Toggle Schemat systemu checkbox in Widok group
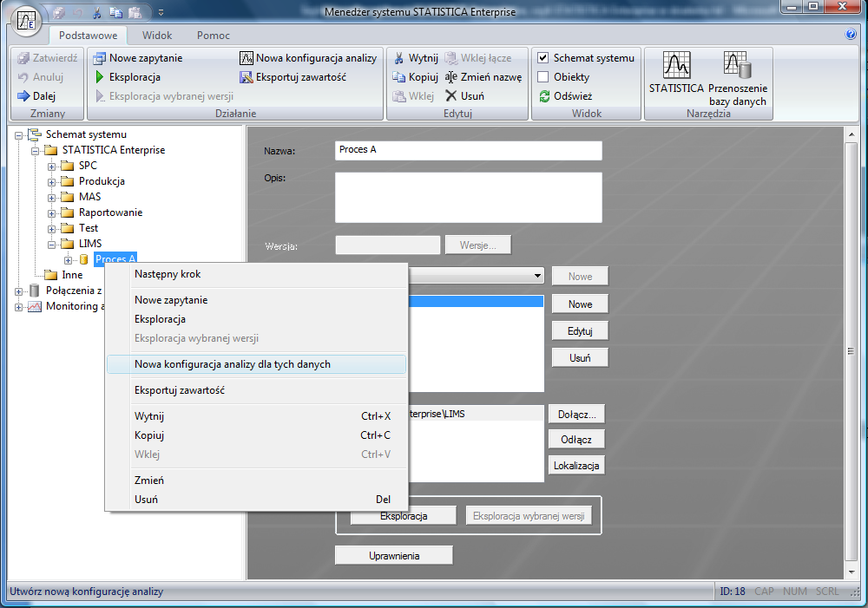Image resolution: width=868 pixels, height=608 pixels. click(543, 58)
